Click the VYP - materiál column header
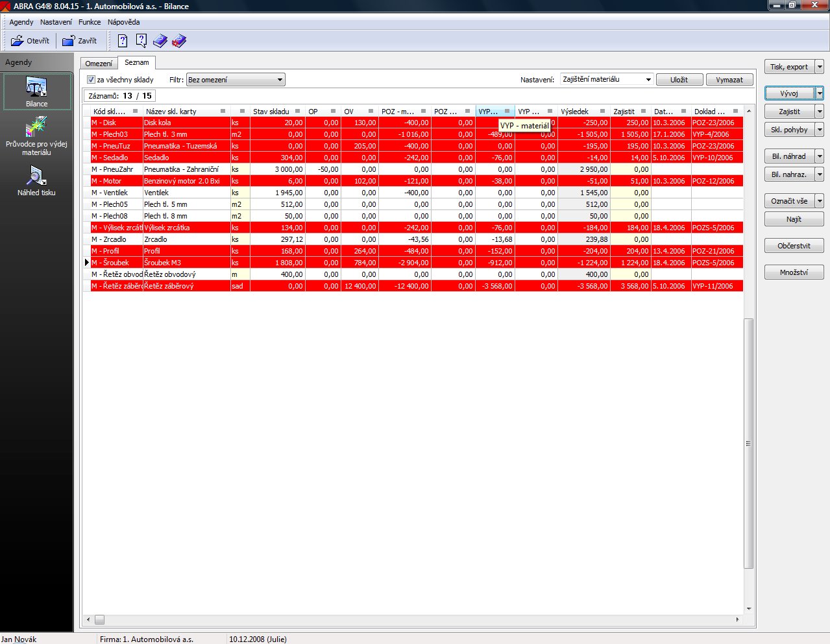Image resolution: width=830 pixels, height=644 pixels. click(495, 112)
